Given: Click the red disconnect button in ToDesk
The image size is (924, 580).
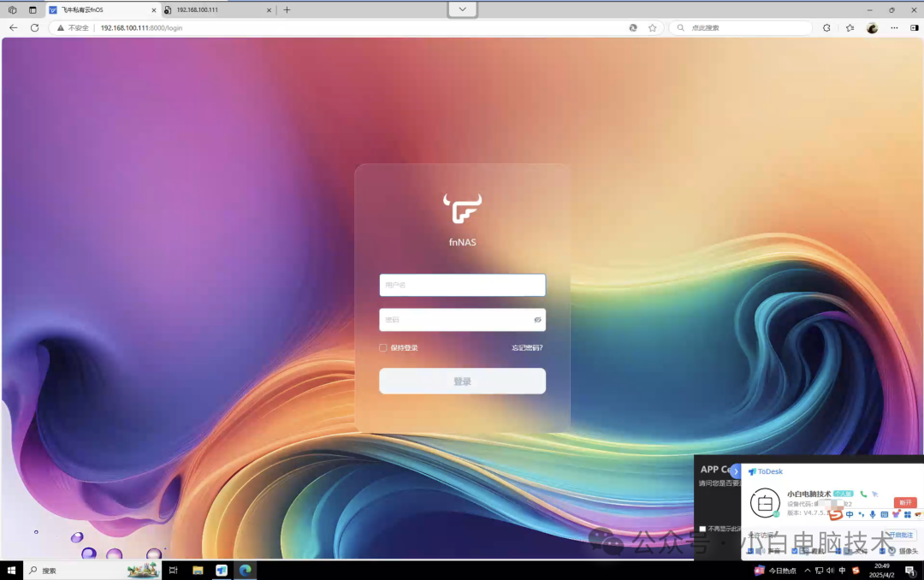Looking at the screenshot, I should point(905,503).
